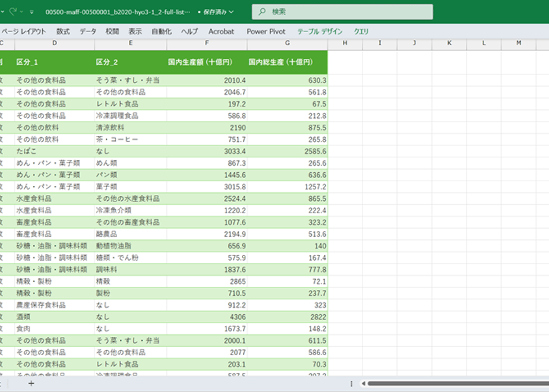Select the cell containing 農産保存食料品
This screenshot has height=392, width=549.
pos(55,305)
